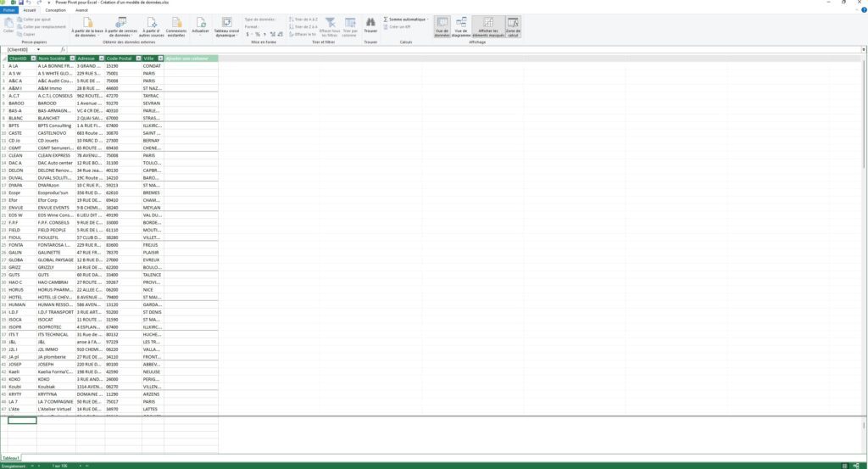
Task: Go to last record in status bar
Action: click(x=87, y=466)
